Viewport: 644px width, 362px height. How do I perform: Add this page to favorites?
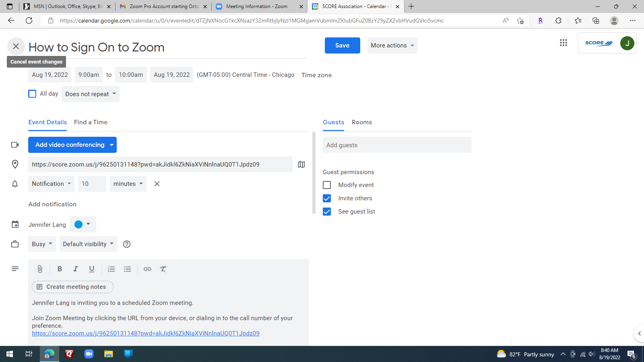[x=520, y=21]
